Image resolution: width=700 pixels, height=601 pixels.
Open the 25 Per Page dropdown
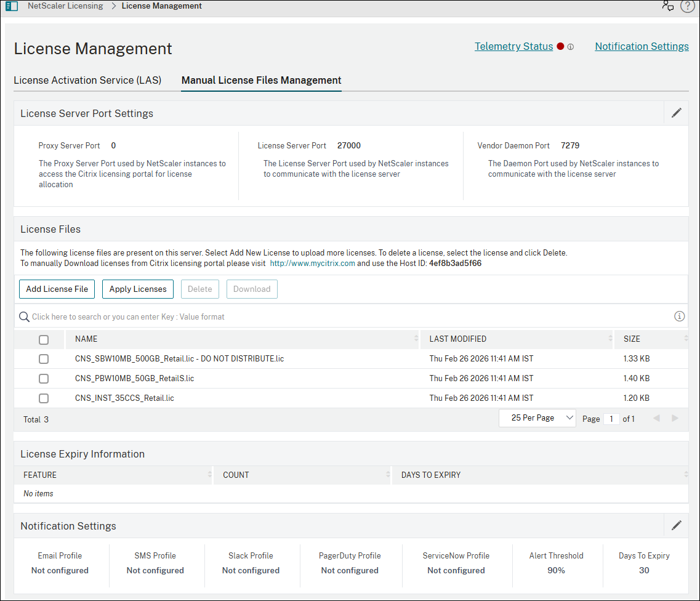coord(537,418)
